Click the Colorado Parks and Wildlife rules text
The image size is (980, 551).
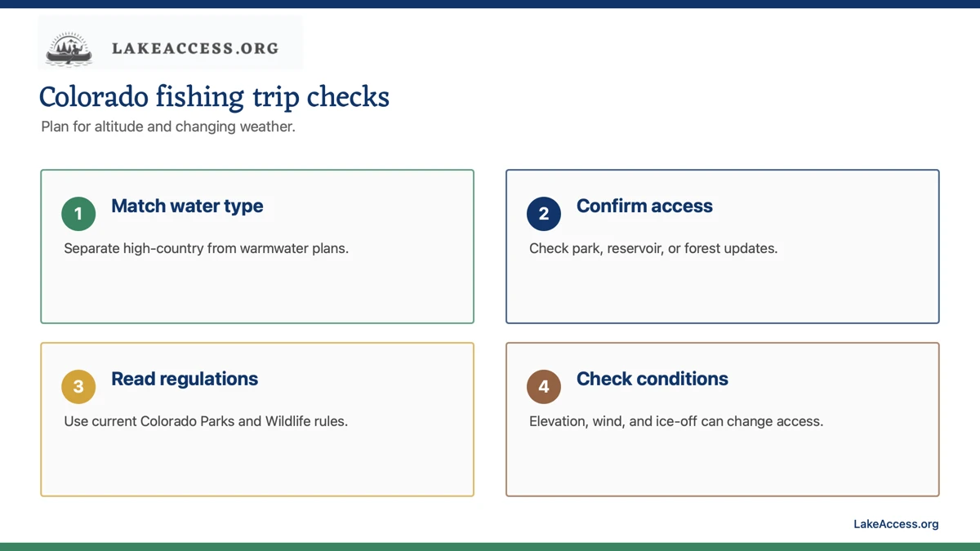(206, 422)
